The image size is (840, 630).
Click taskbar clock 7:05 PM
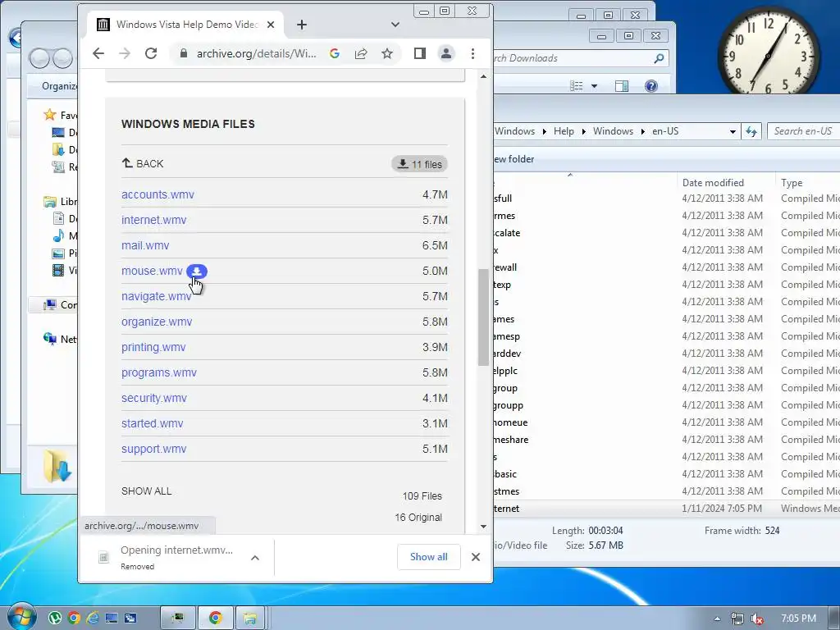click(799, 619)
